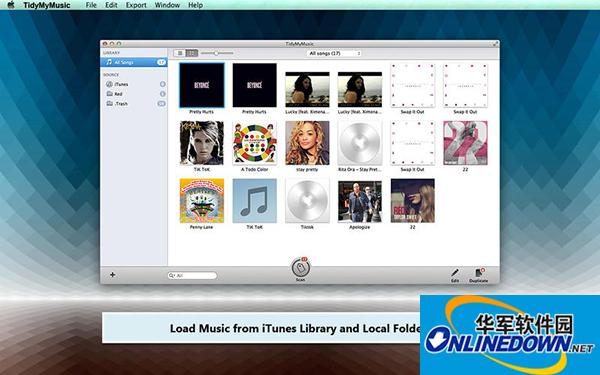Select the stay pretty album cover
600x375 pixels.
(x=307, y=143)
